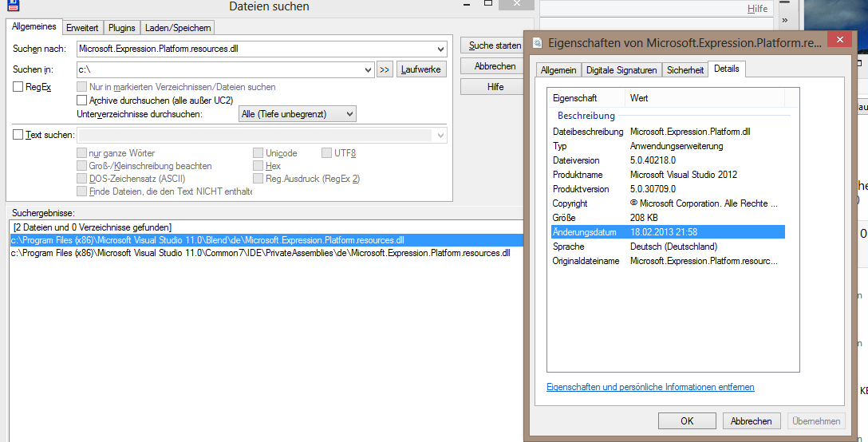Select the PrivateAssemblies\de search result row
Viewport: 868px width, 442px height.
[266, 253]
